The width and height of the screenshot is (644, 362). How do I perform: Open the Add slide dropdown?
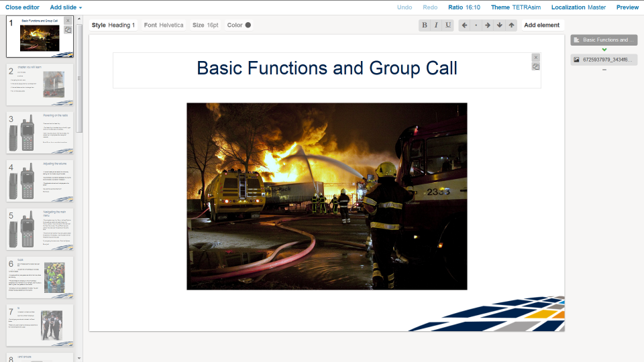point(66,7)
